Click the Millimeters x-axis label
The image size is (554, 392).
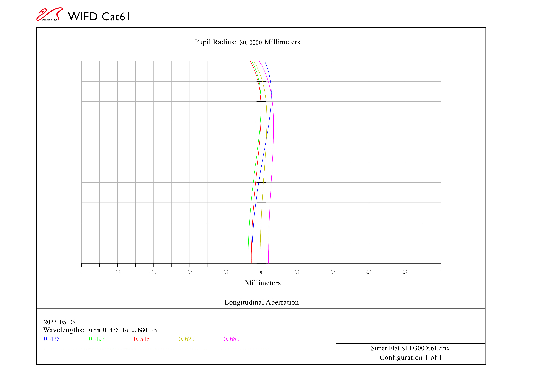(263, 283)
